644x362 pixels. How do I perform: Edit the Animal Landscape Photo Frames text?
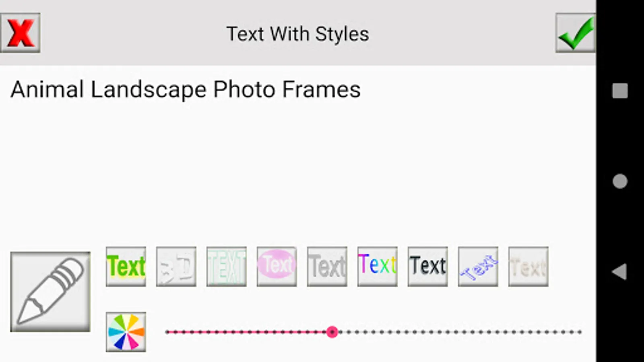point(185,89)
